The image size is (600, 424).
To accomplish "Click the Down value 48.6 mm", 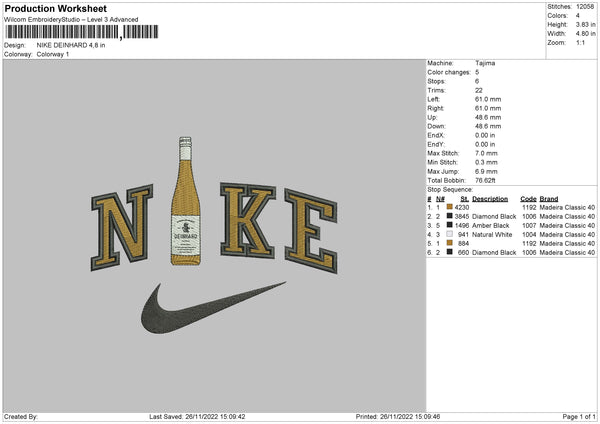I will [488, 126].
